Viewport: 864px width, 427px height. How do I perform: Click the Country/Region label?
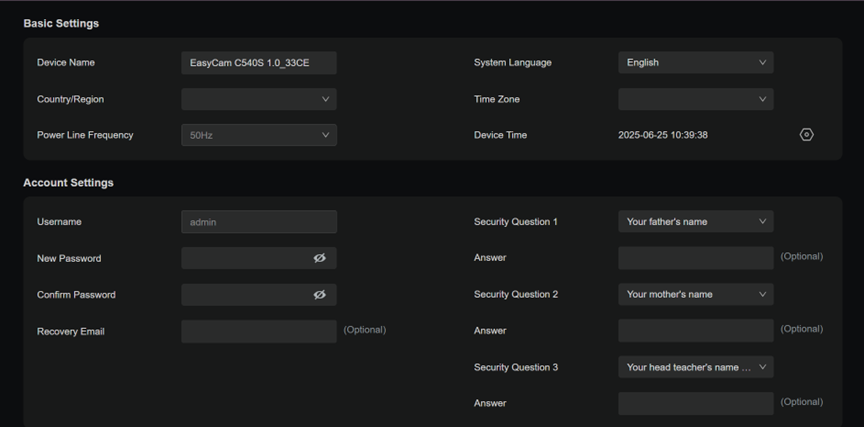pyautogui.click(x=71, y=99)
